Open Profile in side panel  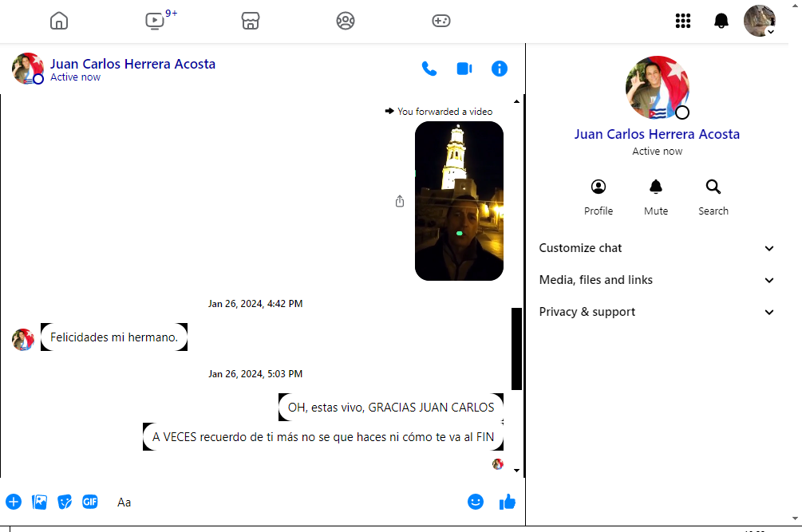[599, 198]
